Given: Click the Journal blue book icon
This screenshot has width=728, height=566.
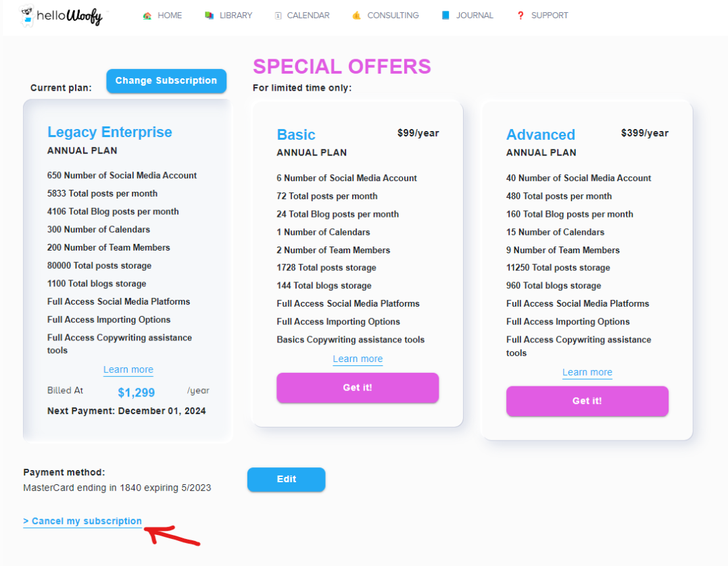Looking at the screenshot, I should coord(445,16).
